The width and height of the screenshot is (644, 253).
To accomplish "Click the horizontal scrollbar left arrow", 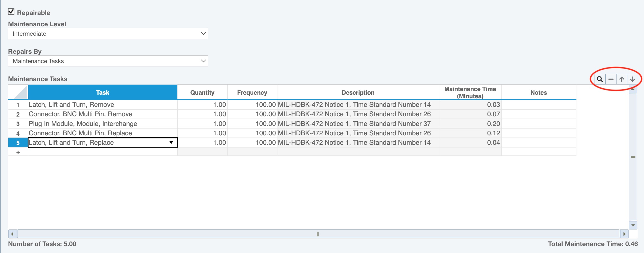I will pos(12,234).
